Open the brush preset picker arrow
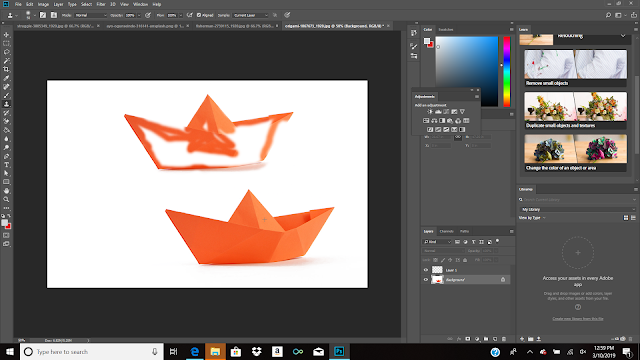Image resolution: width=640 pixels, height=360 pixels. 35,15
